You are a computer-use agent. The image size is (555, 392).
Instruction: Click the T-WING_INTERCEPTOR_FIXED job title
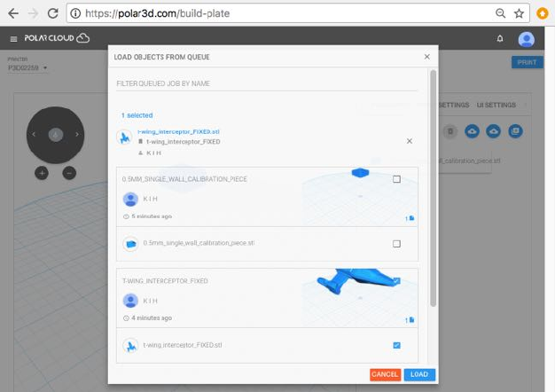click(x=165, y=281)
